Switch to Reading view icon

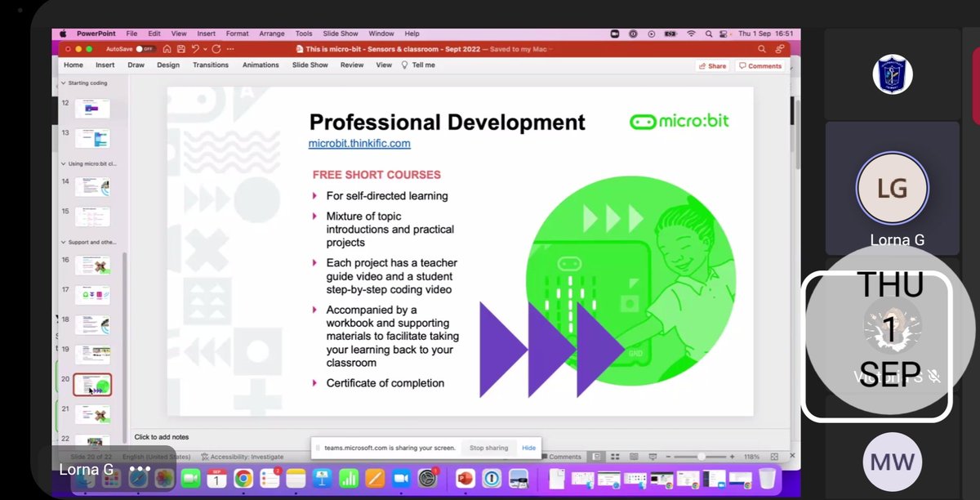[634, 457]
